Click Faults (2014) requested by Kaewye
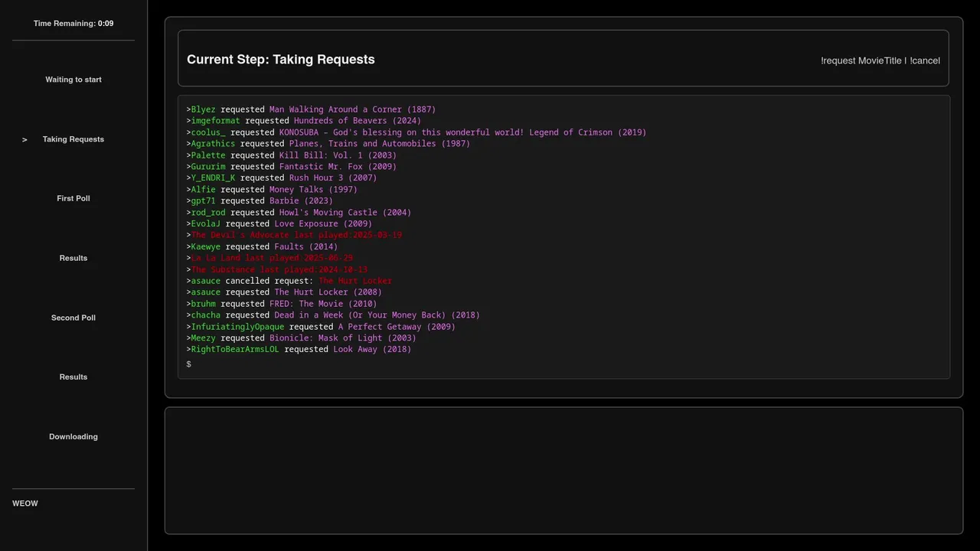Viewport: 980px width, 551px height. 306,247
